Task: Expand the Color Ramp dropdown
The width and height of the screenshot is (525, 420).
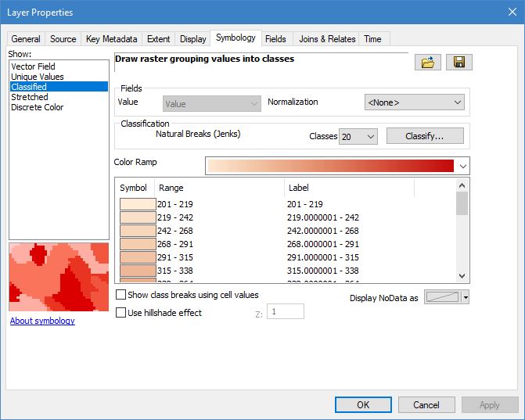Action: click(463, 166)
